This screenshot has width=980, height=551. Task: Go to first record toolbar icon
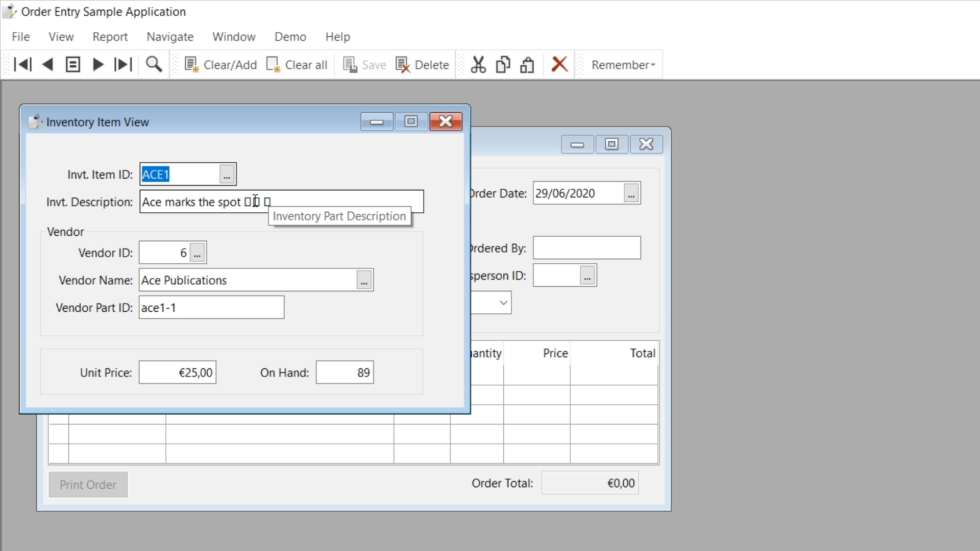(x=23, y=65)
